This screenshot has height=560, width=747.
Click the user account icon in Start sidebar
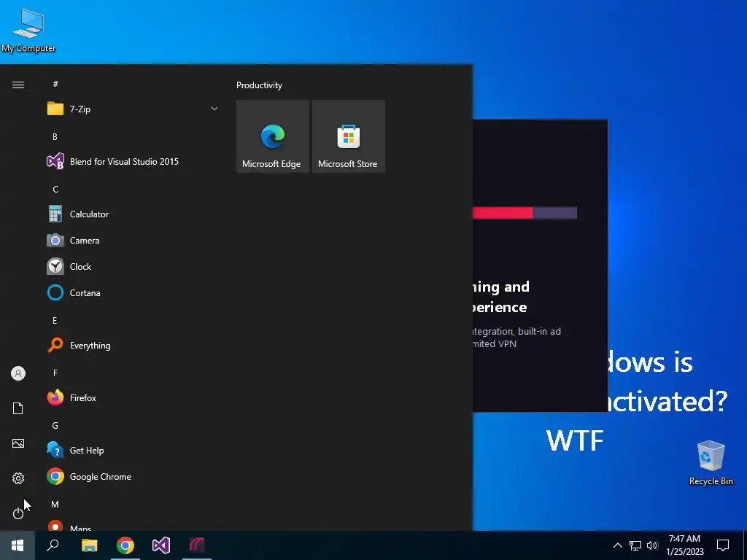coord(18,373)
